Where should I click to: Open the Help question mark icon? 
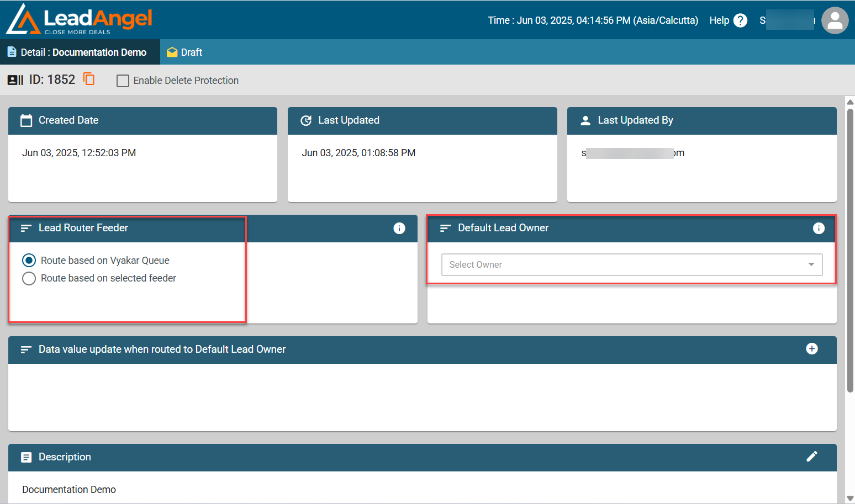pyautogui.click(x=740, y=20)
